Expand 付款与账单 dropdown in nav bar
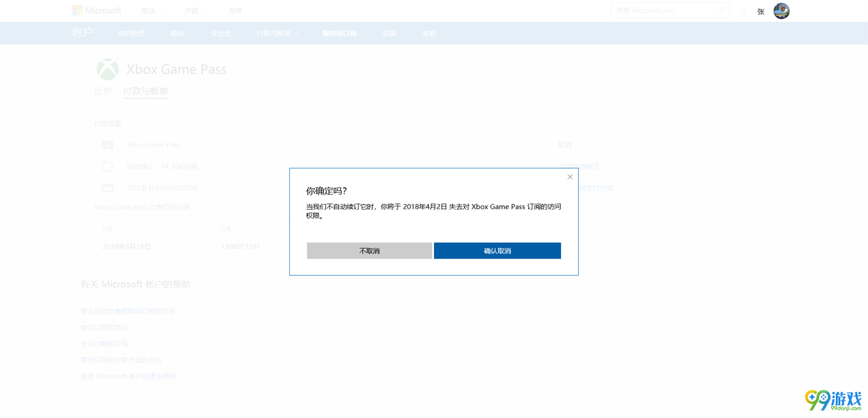 coord(278,33)
